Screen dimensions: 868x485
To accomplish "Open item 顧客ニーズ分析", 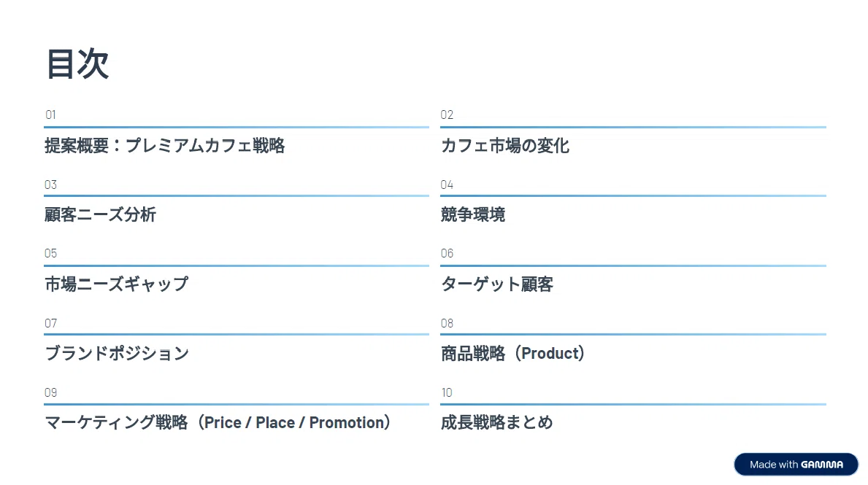I will (100, 214).
